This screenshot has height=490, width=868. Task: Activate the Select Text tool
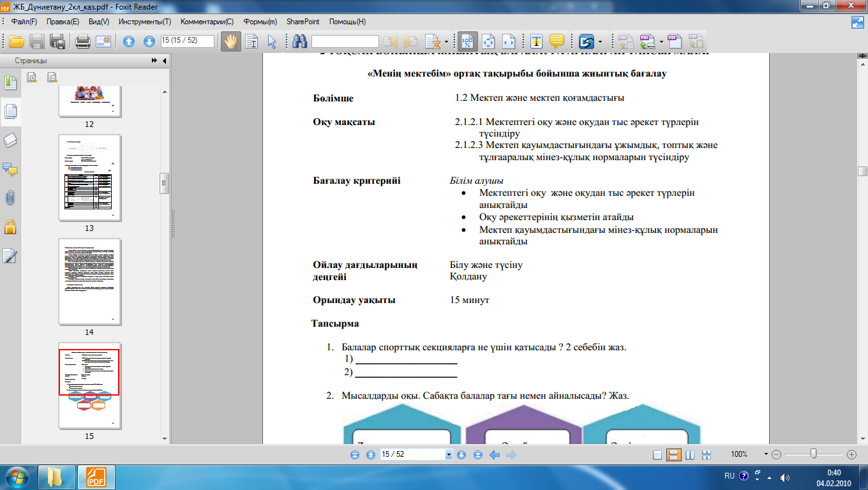[x=251, y=41]
